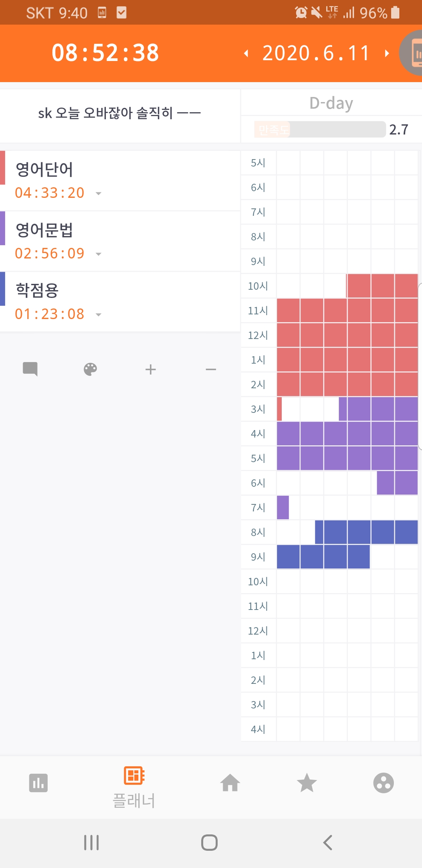
Task: Tap the 영어단어 red color bar
Action: coord(2,168)
